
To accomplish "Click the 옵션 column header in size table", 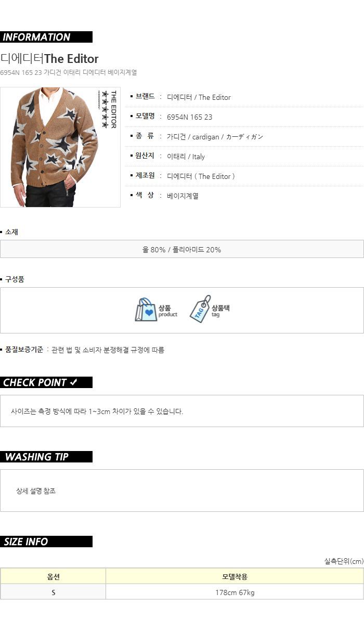I will click(53, 576).
